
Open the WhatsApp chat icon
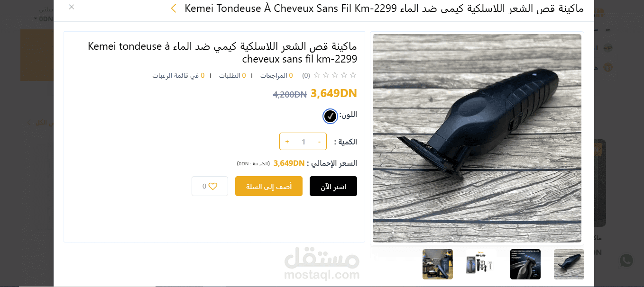coord(626,260)
